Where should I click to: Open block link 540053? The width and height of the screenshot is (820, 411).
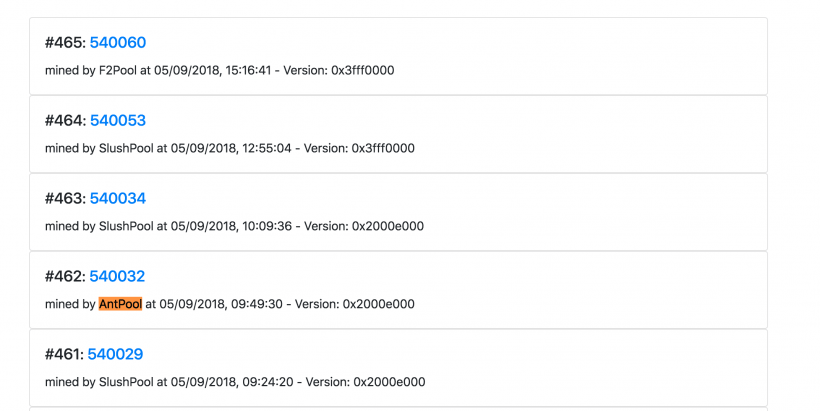tap(118, 121)
